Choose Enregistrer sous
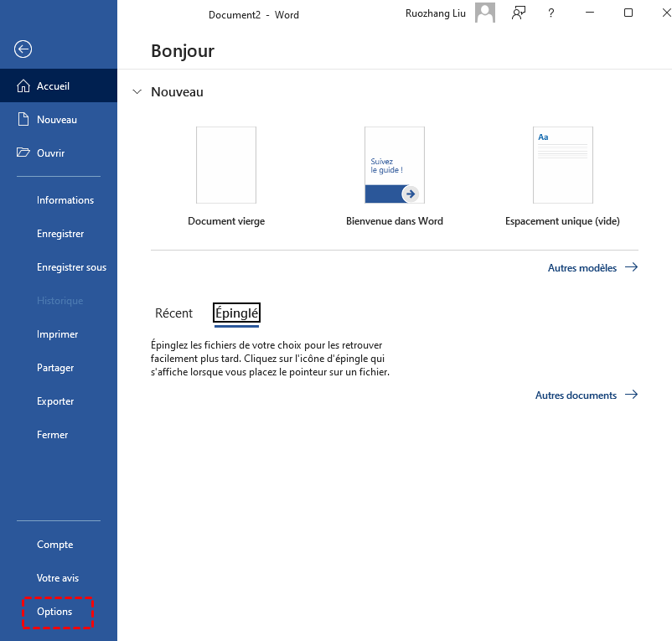 point(59,267)
